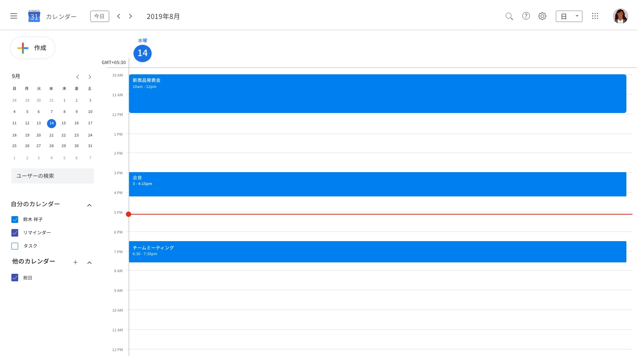Select date 13 in the mini calendar

39,123
